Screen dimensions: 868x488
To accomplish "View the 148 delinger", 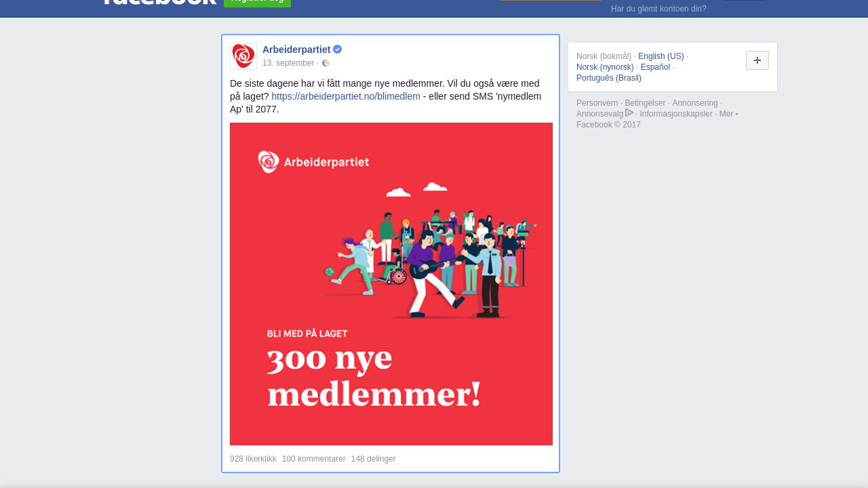I will [374, 459].
